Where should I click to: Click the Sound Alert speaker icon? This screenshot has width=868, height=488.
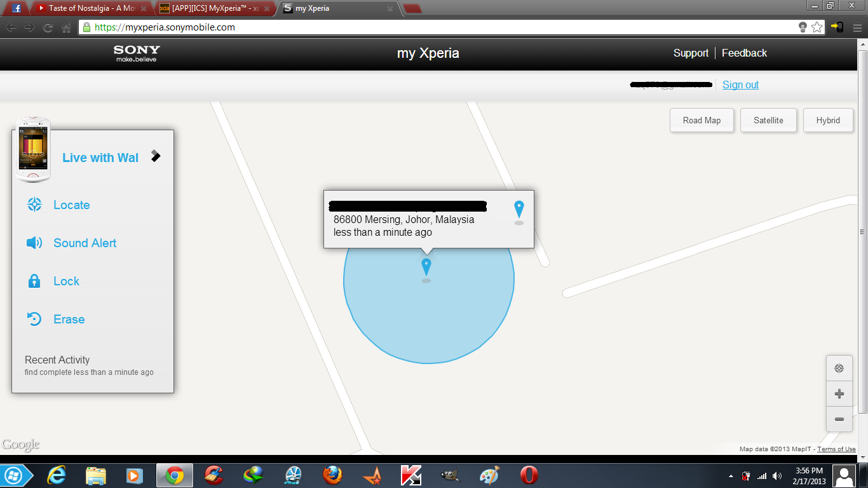[x=34, y=243]
